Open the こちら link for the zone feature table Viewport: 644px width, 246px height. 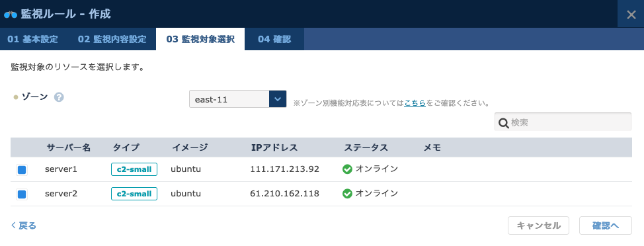click(x=415, y=104)
